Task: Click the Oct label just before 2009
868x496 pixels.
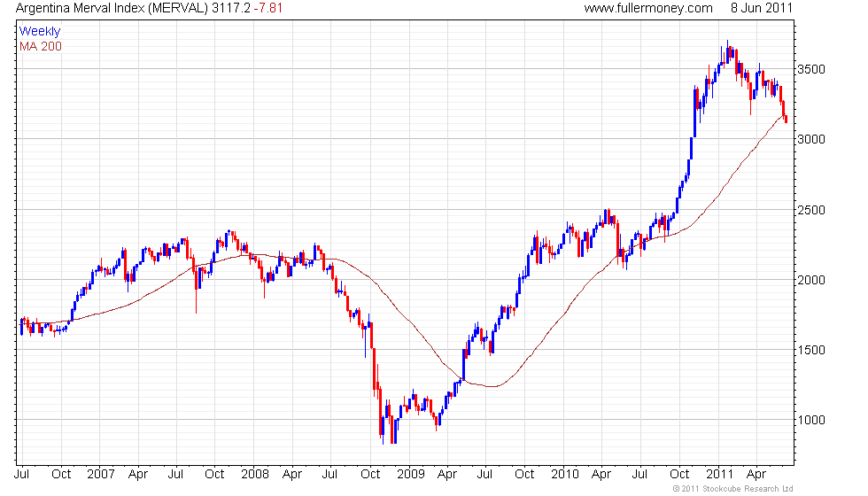Action: (370, 475)
